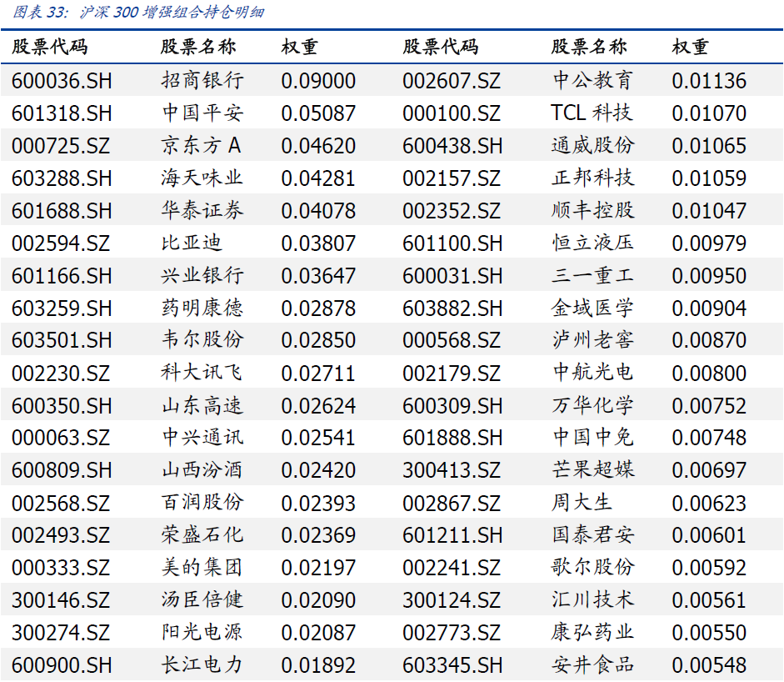Click weight 0.01136
The image size is (784, 682).
click(x=709, y=81)
